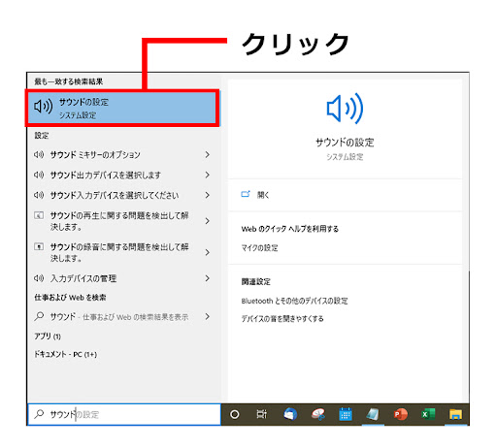Click large speaker icon in preview pane
This screenshot has height=448, width=497.
[x=345, y=109]
